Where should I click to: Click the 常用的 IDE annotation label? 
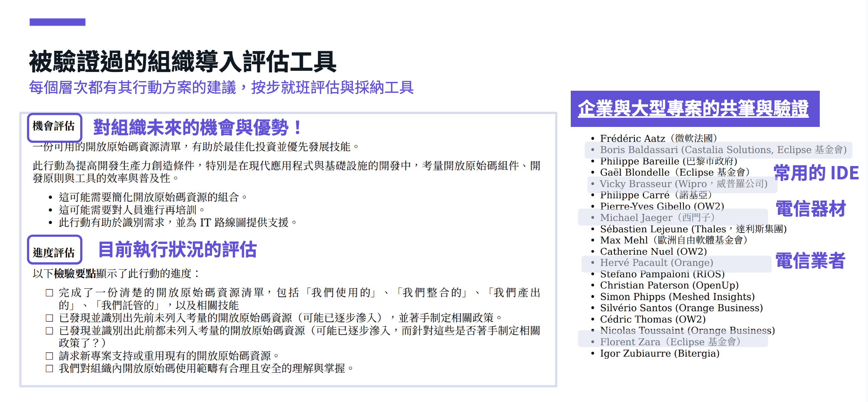coord(816,173)
